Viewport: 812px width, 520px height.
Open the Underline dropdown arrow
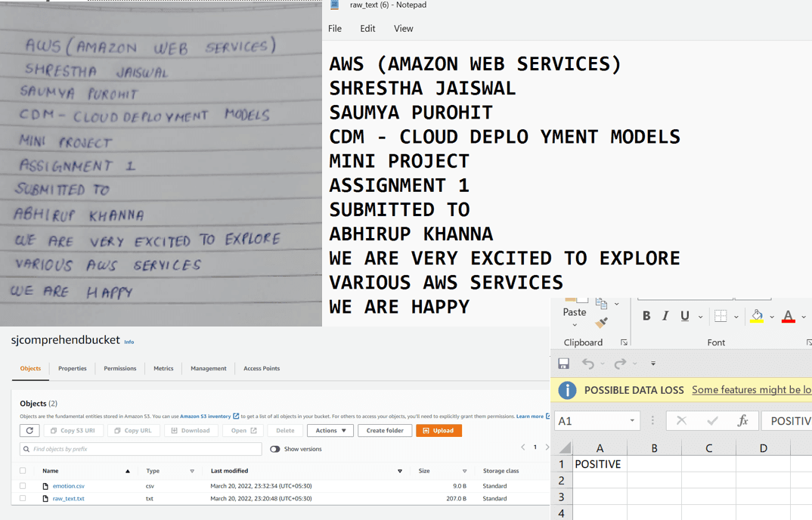coord(699,317)
